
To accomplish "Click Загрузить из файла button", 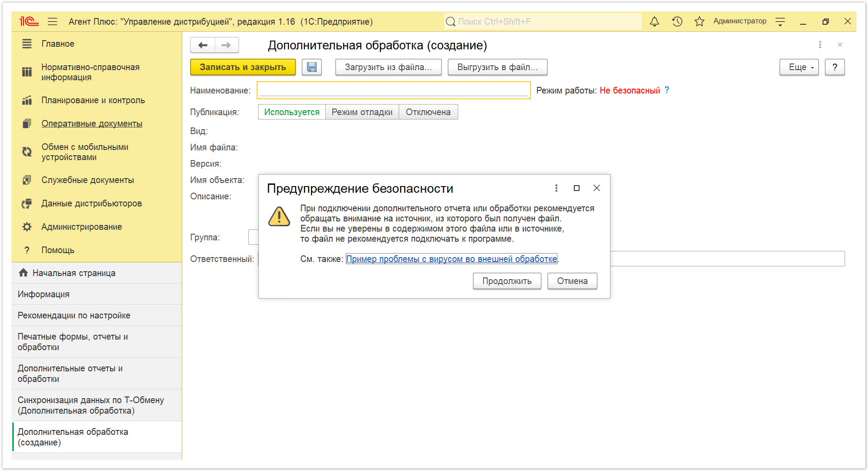I will [388, 67].
